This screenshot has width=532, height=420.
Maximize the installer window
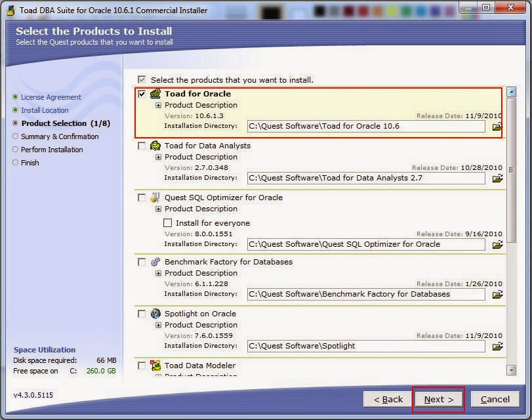click(x=486, y=7)
